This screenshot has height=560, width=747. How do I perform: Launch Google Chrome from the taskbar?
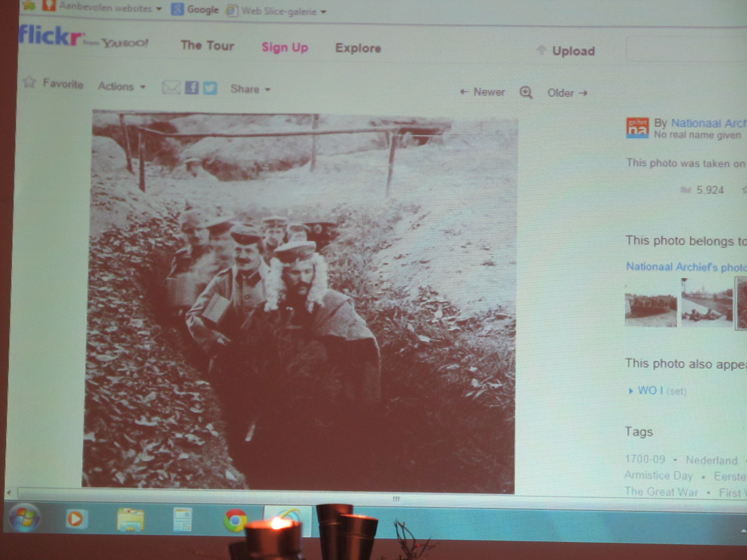[x=235, y=519]
